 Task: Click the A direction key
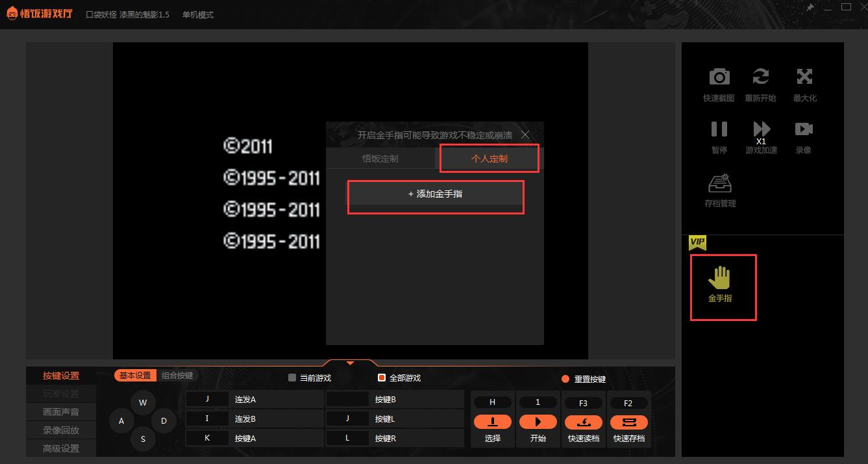click(121, 421)
